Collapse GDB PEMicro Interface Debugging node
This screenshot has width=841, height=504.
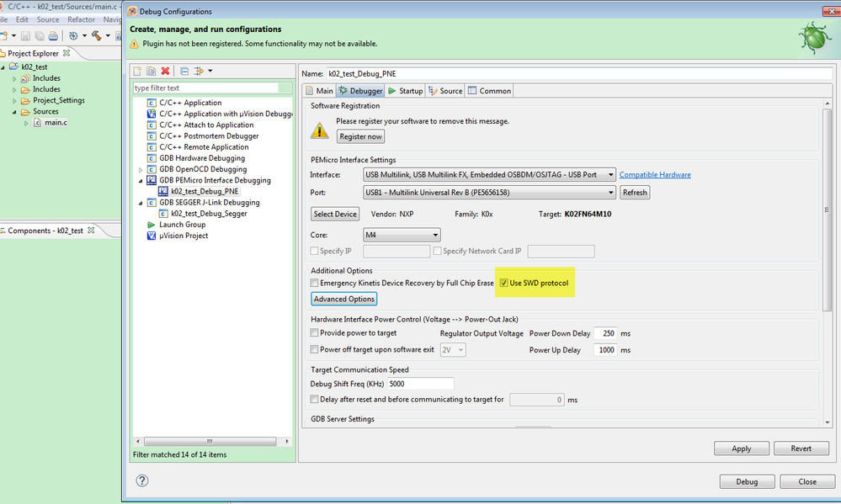141,181
